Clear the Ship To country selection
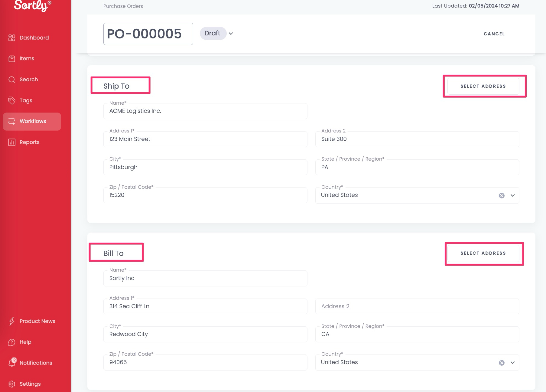546x392 pixels. pos(502,195)
